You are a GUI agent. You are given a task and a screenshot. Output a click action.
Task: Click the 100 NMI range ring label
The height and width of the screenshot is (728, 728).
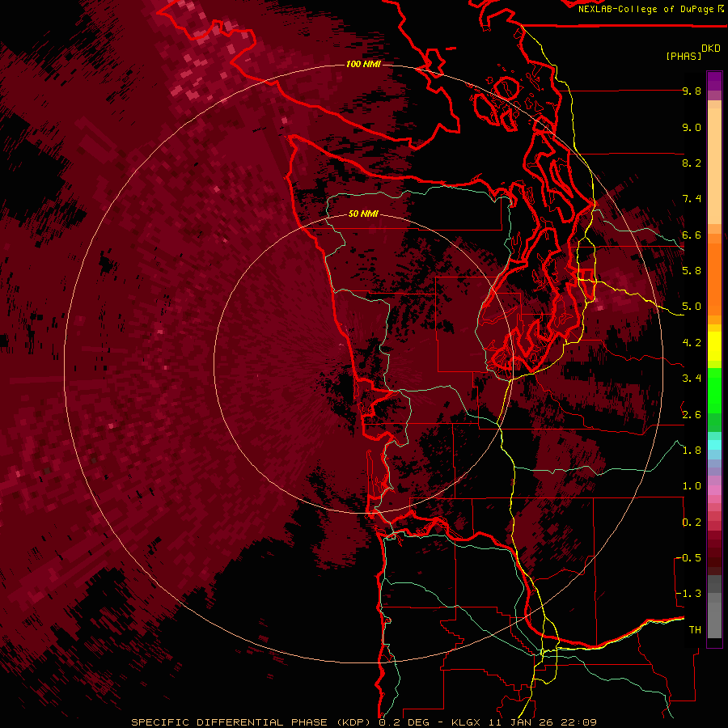363,64
